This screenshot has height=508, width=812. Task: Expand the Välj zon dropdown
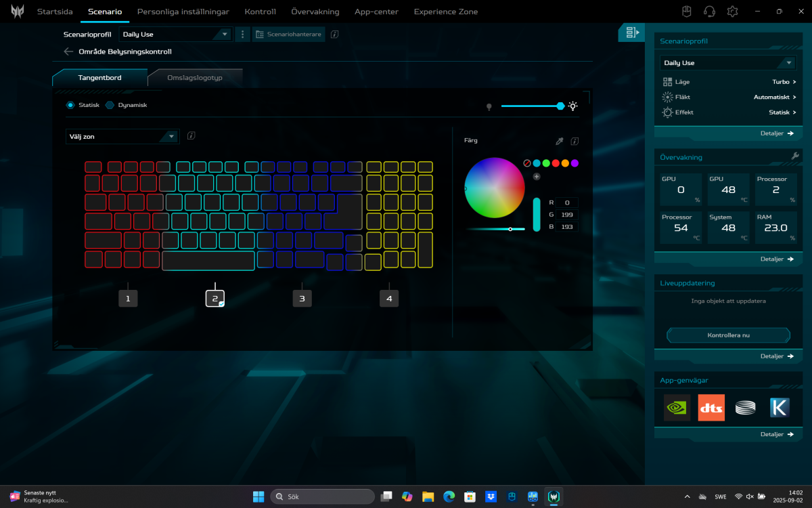point(122,136)
